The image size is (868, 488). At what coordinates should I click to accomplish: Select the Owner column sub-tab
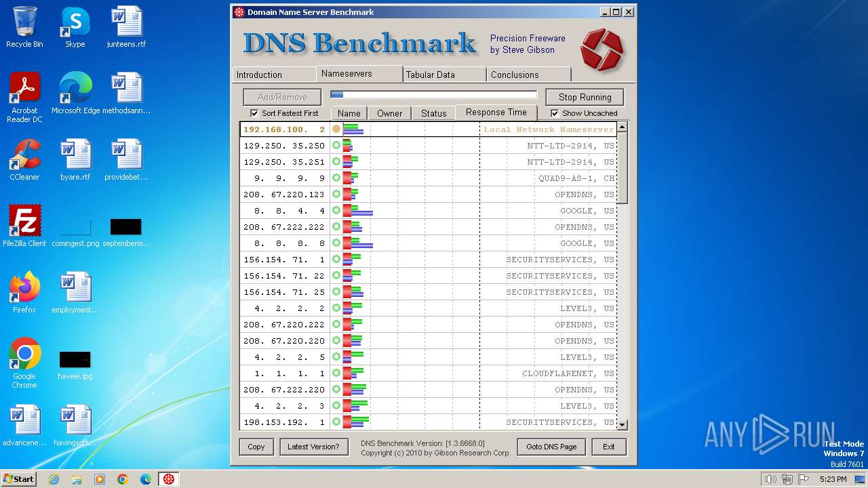click(390, 113)
